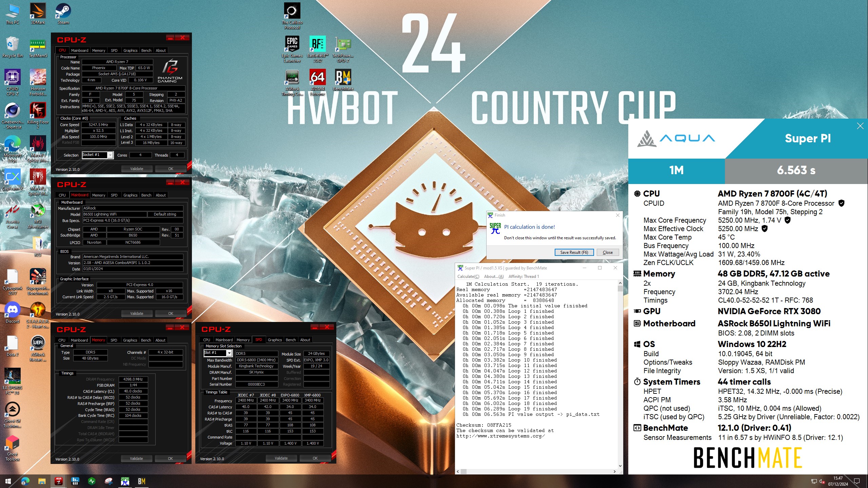Click the muted volume tray icon

tap(822, 481)
